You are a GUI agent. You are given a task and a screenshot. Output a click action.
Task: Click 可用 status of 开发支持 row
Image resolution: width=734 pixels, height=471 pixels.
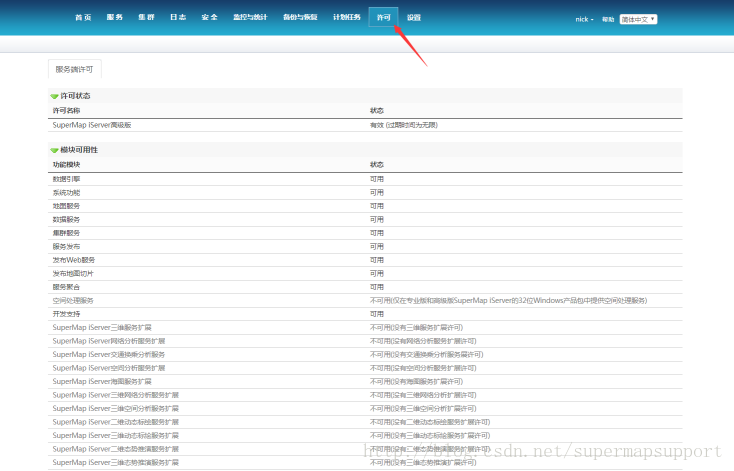pos(377,314)
